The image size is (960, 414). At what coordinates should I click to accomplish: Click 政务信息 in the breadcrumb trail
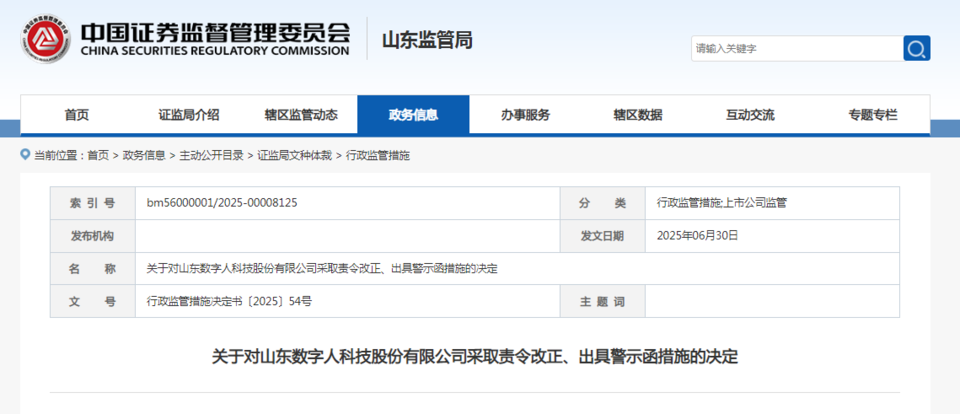pyautogui.click(x=144, y=156)
